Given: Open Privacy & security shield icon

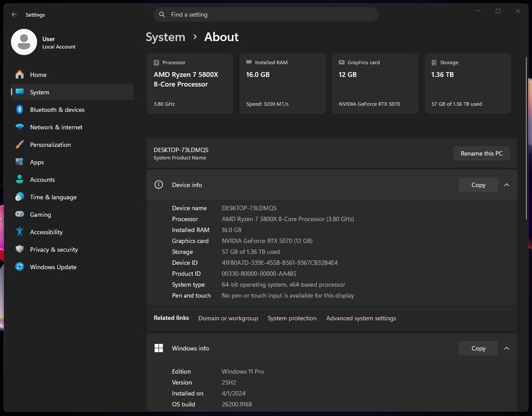Looking at the screenshot, I should pyautogui.click(x=20, y=250).
